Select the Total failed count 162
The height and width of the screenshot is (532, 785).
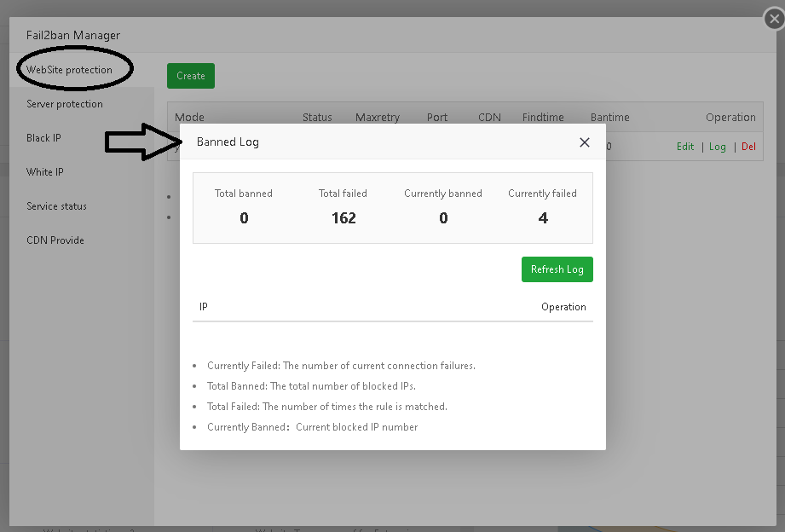pos(343,218)
